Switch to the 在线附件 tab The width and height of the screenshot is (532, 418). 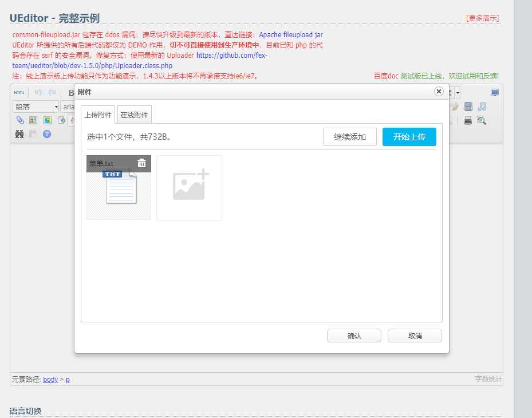[135, 115]
